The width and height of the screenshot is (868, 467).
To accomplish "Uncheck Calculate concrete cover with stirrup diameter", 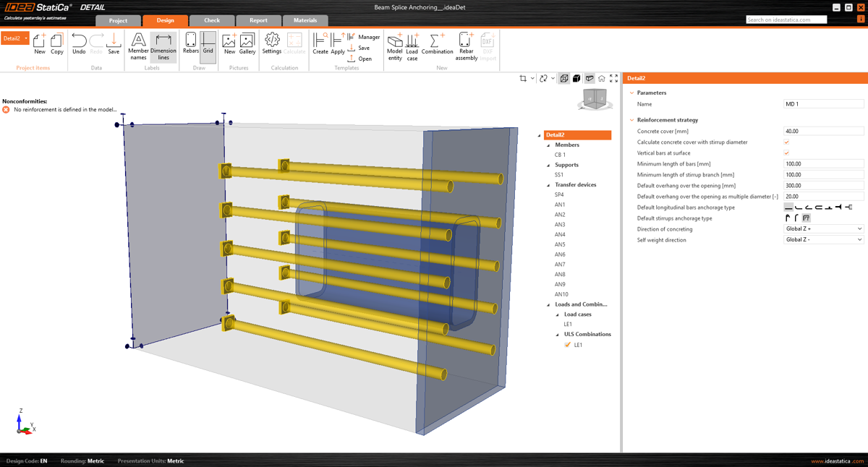I will pyautogui.click(x=786, y=142).
